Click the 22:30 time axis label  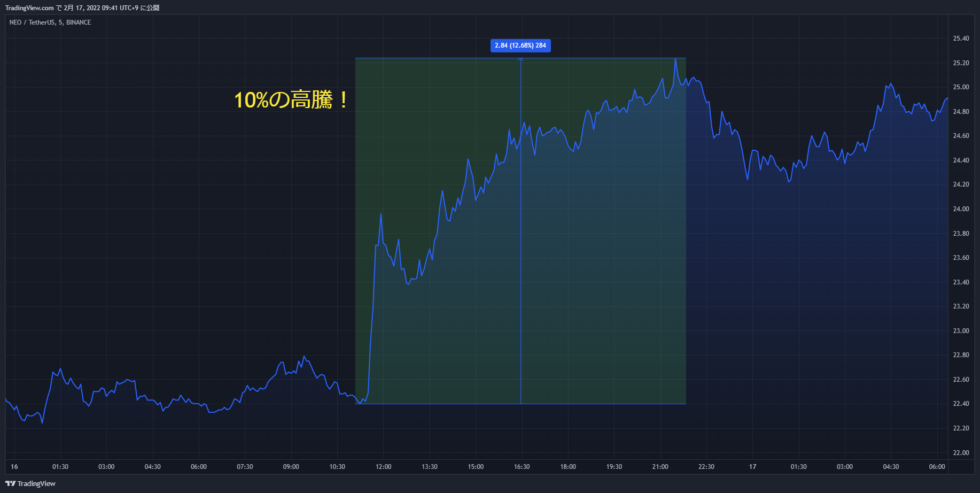point(706,467)
